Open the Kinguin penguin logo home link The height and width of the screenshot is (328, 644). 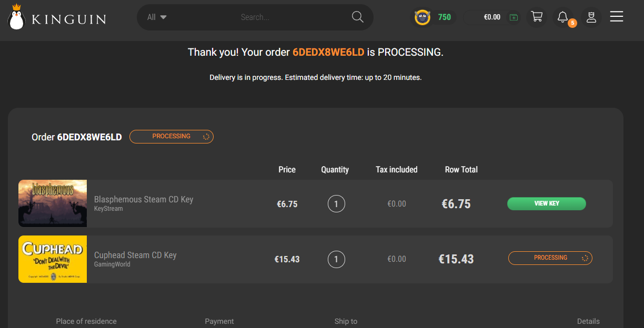57,17
